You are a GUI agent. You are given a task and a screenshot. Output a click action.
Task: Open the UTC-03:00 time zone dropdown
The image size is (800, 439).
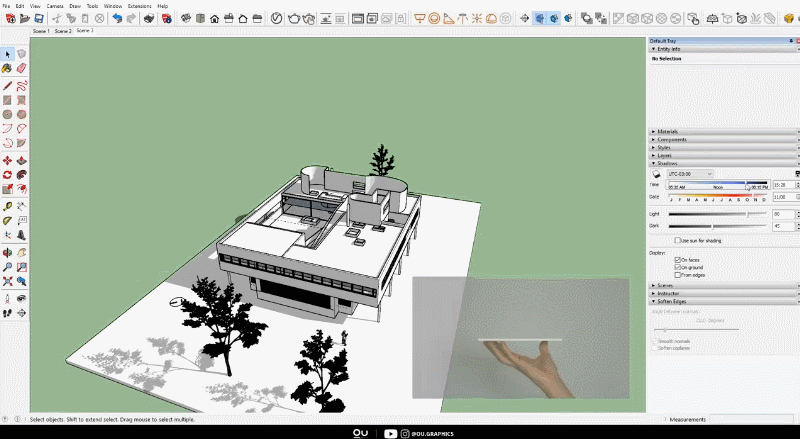[691, 173]
